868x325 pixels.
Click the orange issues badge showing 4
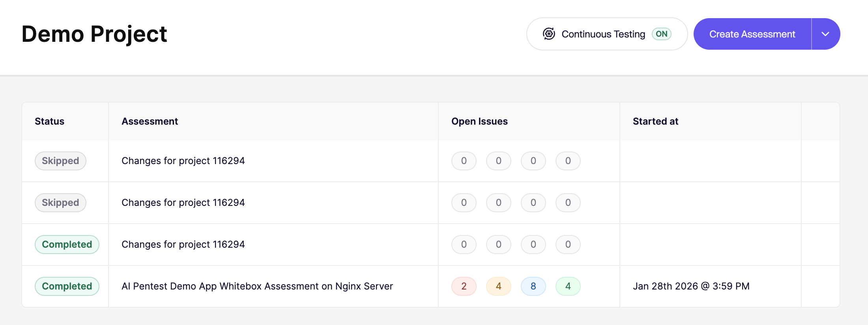point(498,286)
